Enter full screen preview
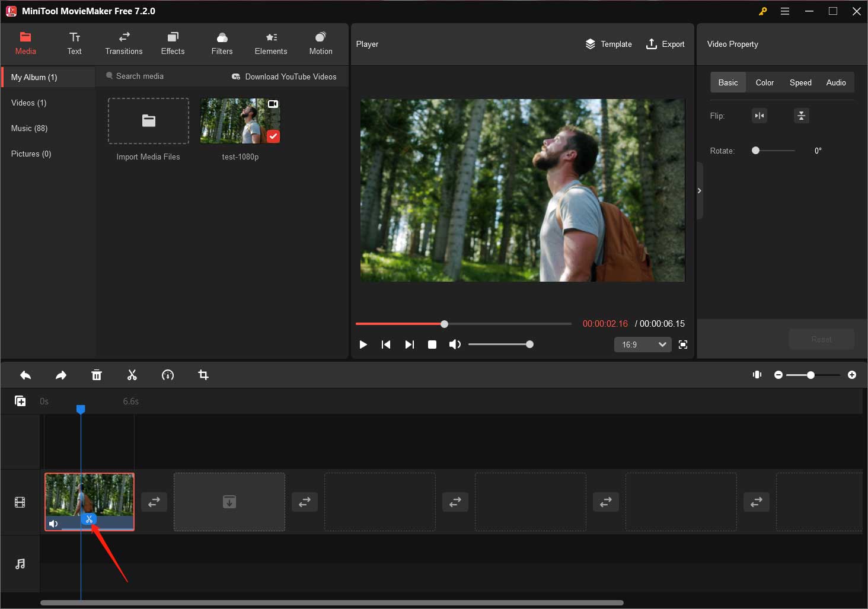This screenshot has width=868, height=609. 683,345
